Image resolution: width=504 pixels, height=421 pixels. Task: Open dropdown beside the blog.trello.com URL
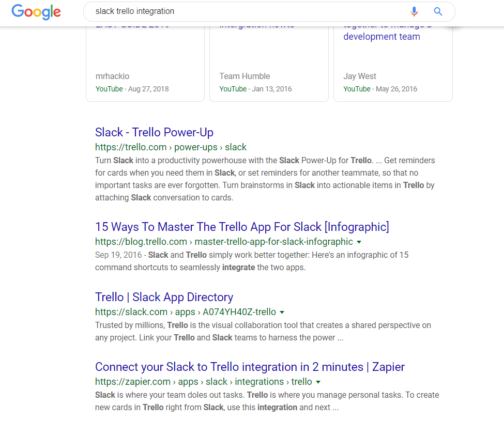360,242
